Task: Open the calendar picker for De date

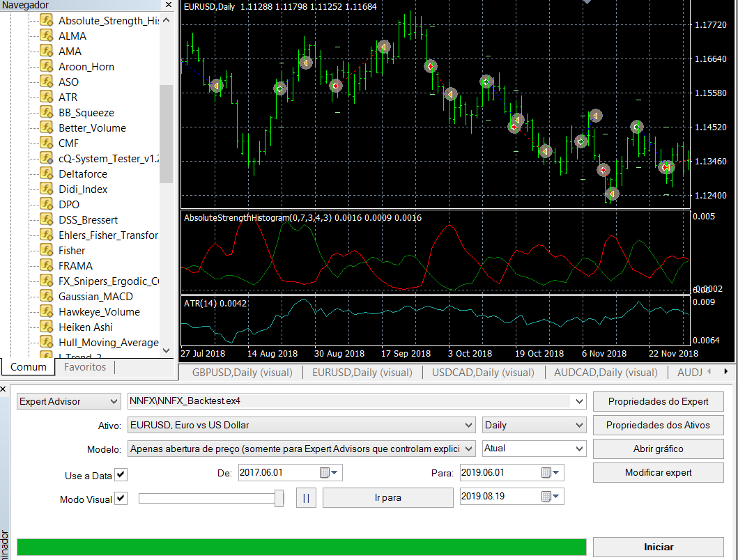Action: pos(328,472)
